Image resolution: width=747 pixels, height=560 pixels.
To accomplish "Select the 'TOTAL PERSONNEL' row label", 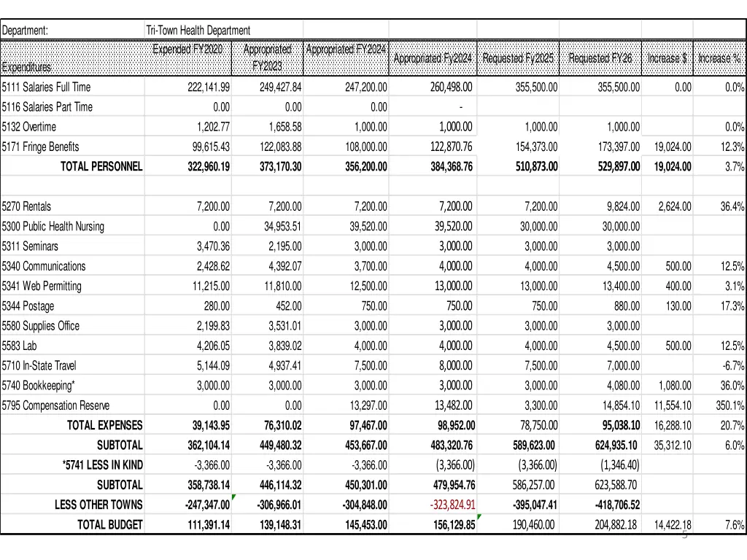I will (101, 167).
